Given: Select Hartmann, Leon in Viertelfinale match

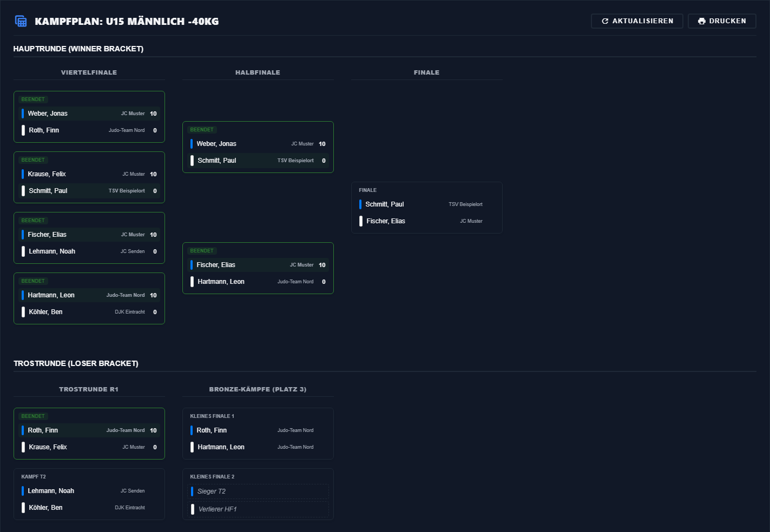Looking at the screenshot, I should 89,295.
